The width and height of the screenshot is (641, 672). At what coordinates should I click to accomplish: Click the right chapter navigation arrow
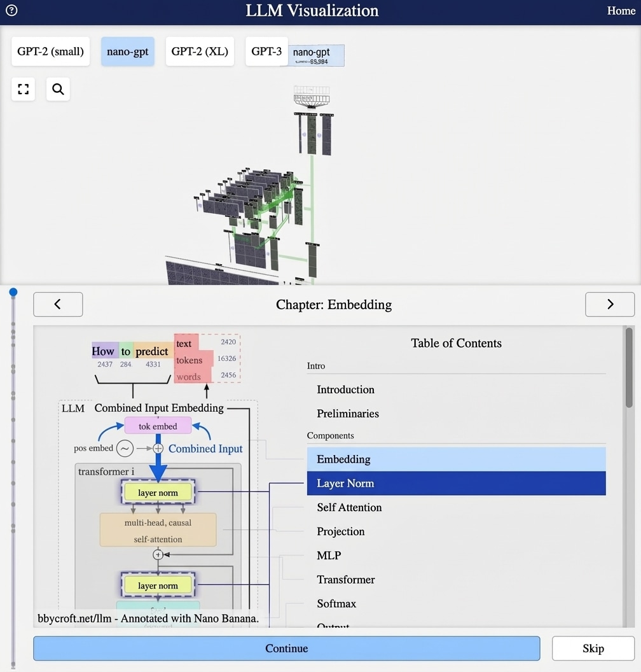point(610,304)
